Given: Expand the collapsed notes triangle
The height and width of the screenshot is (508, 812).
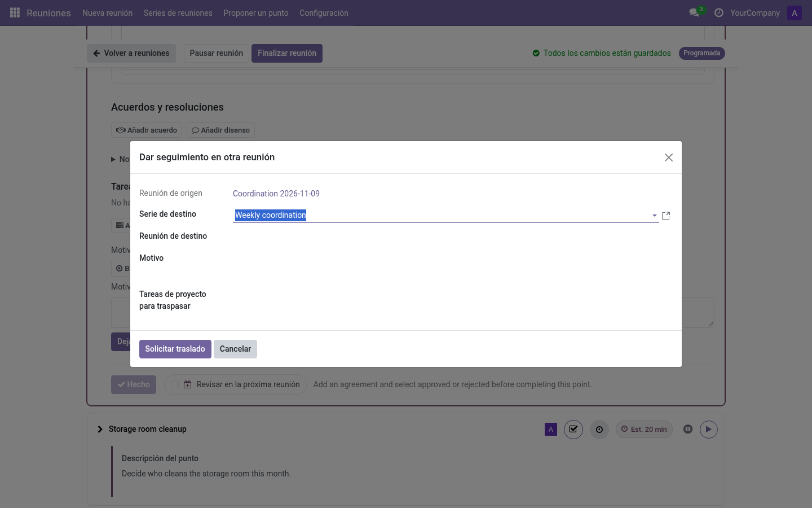Looking at the screenshot, I should tap(113, 160).
